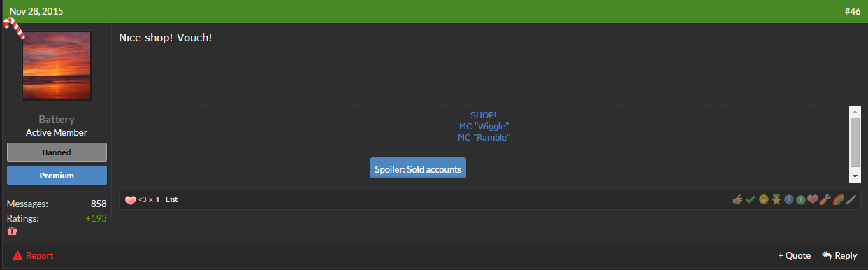Rate post with green checkmark icon
Screen dimensions: 868x270
coord(751,199)
